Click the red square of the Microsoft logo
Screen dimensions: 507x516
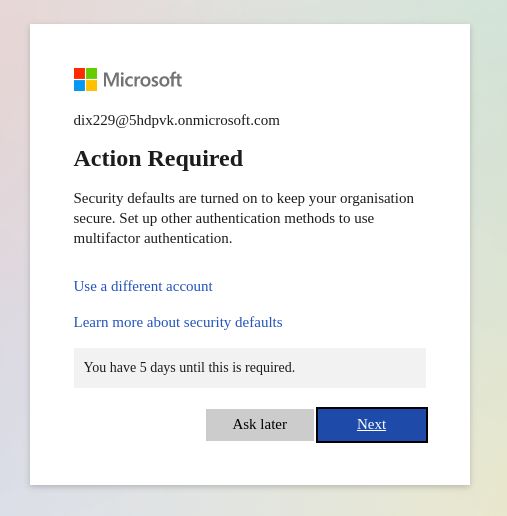[79, 73]
